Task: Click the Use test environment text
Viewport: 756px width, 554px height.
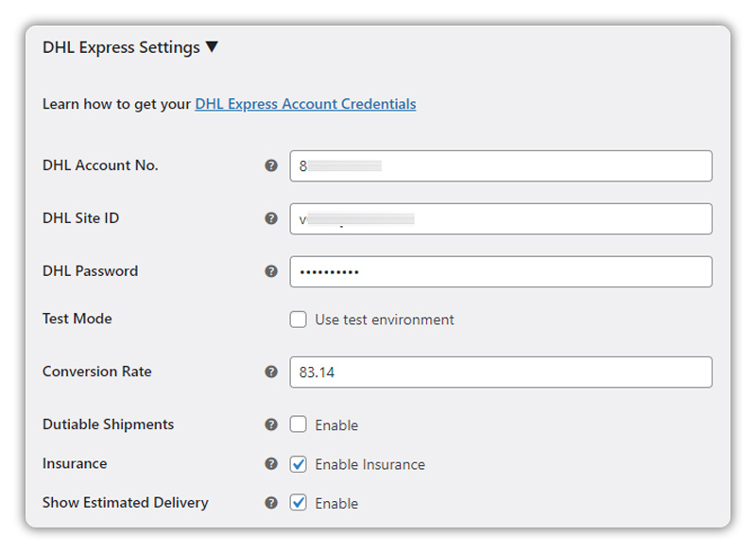Action: click(385, 320)
